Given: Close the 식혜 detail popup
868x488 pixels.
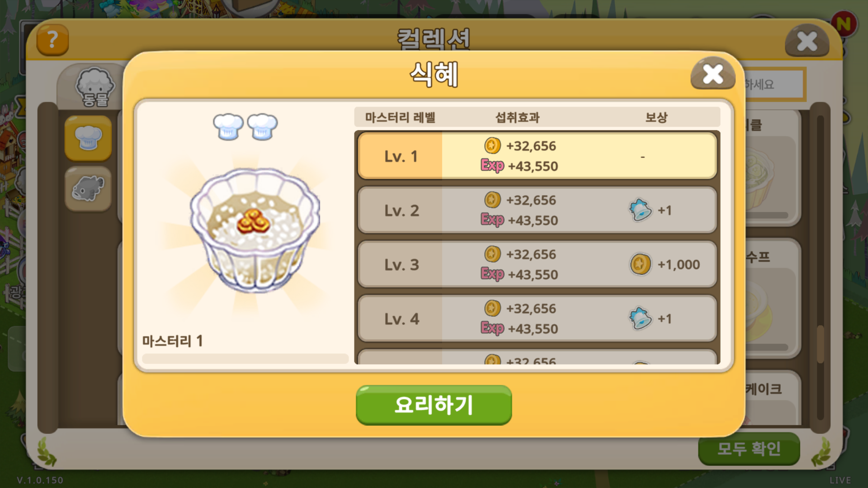Looking at the screenshot, I should coord(713,74).
